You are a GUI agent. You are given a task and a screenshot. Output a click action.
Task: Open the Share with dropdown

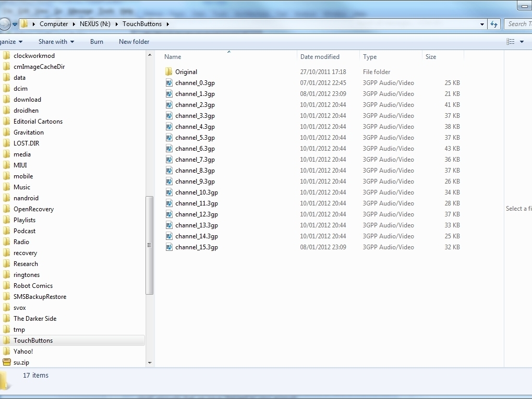56,41
